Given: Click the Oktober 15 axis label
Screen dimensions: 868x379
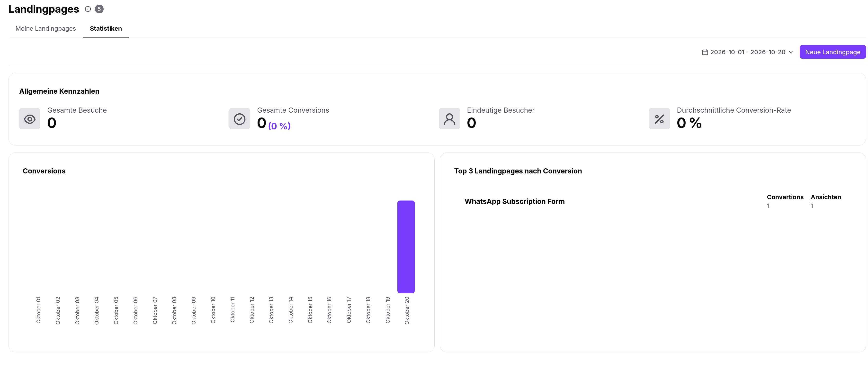Looking at the screenshot, I should click(x=310, y=310).
